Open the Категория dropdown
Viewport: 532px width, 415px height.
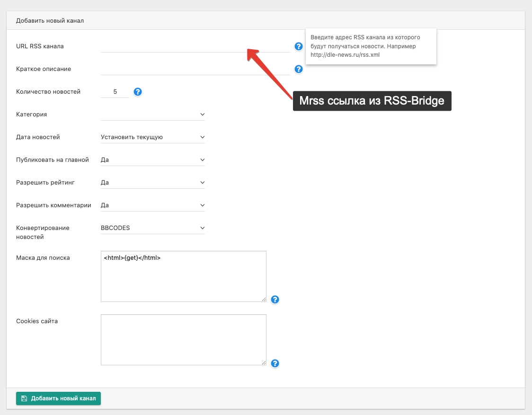click(152, 115)
